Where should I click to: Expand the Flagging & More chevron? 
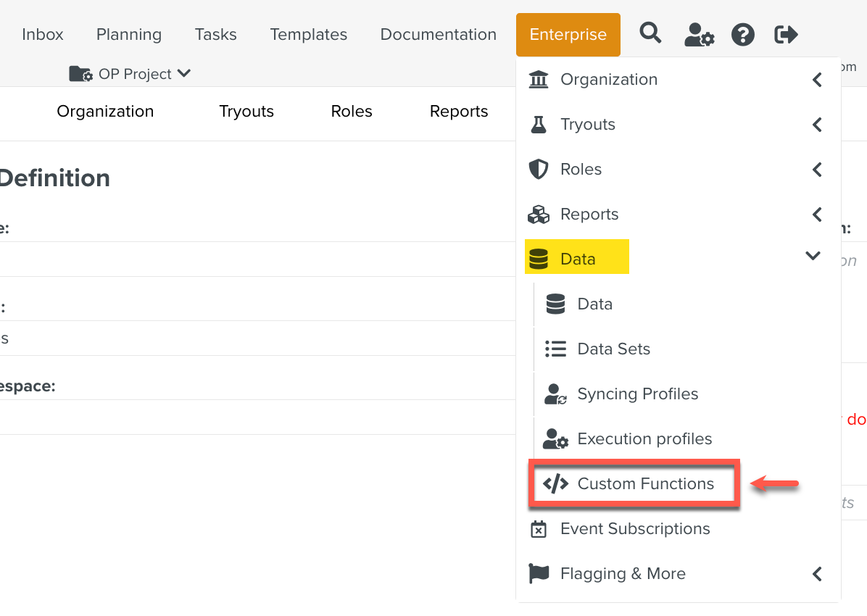817,574
